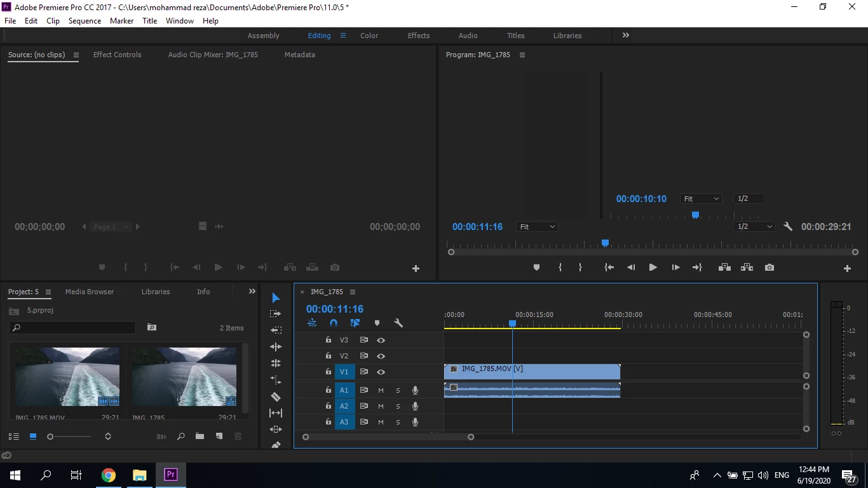The height and width of the screenshot is (488, 868).
Task: Toggle the V1 track lock
Action: (329, 372)
